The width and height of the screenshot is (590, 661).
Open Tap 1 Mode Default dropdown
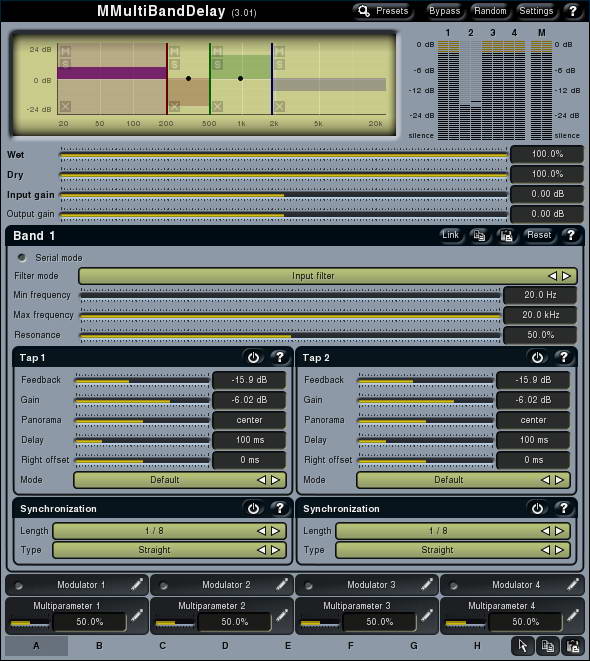(x=180, y=480)
